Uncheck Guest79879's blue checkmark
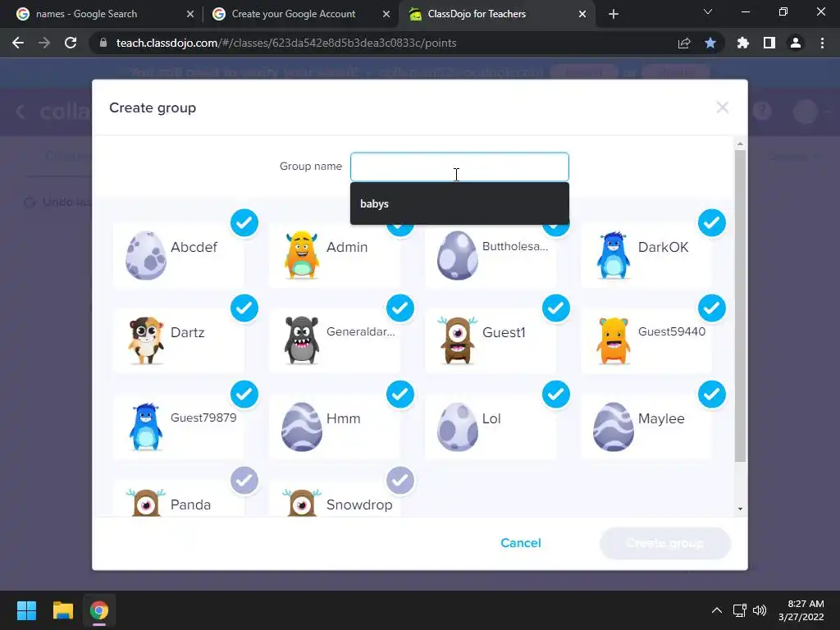The height and width of the screenshot is (630, 840). (244, 395)
